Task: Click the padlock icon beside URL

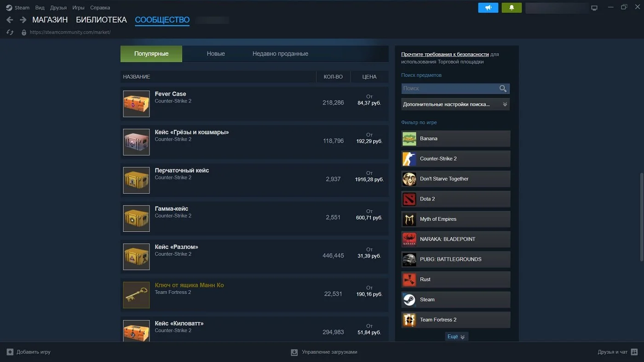Action: click(24, 32)
